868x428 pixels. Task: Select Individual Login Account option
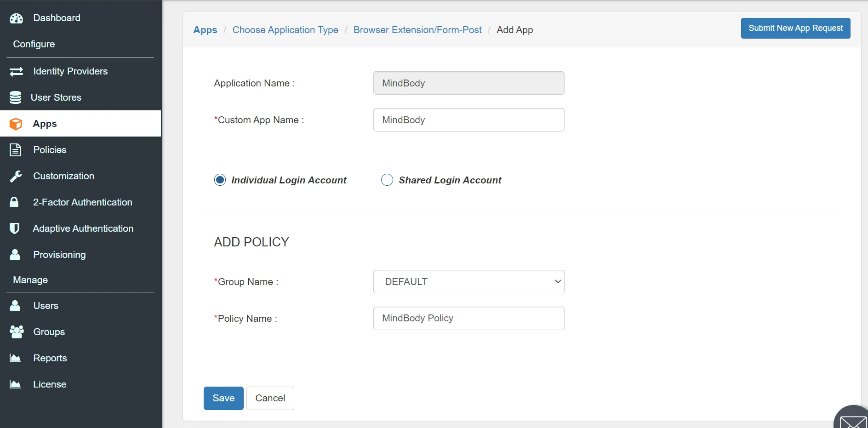coord(220,180)
